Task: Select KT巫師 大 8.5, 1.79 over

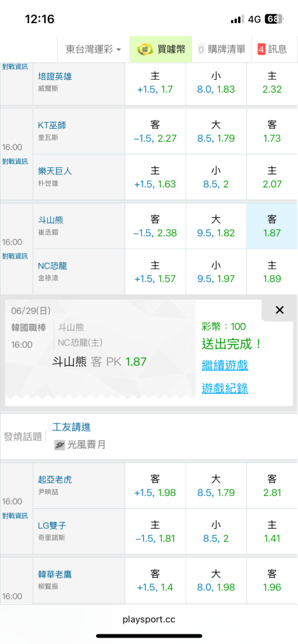Action: click(216, 131)
